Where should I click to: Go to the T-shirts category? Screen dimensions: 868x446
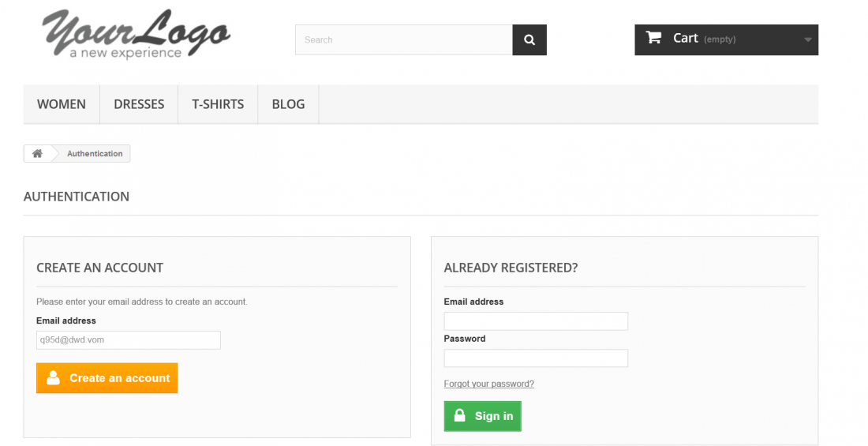click(x=218, y=104)
